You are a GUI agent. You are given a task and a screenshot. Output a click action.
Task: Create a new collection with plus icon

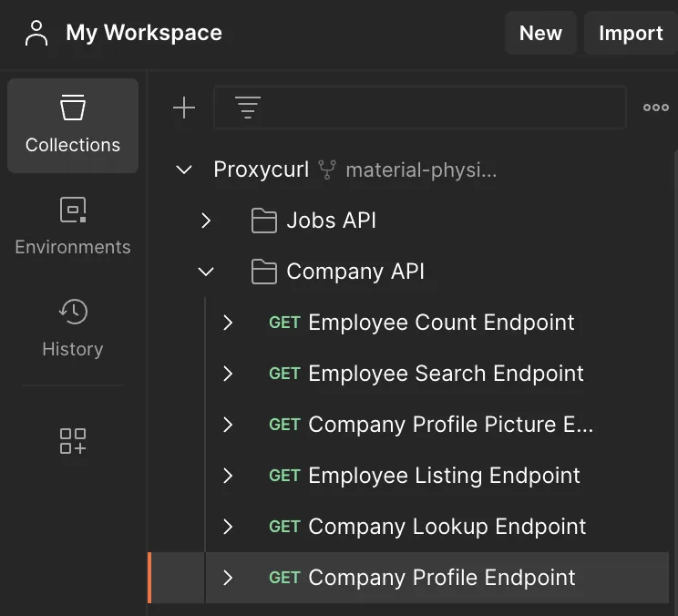click(x=184, y=108)
